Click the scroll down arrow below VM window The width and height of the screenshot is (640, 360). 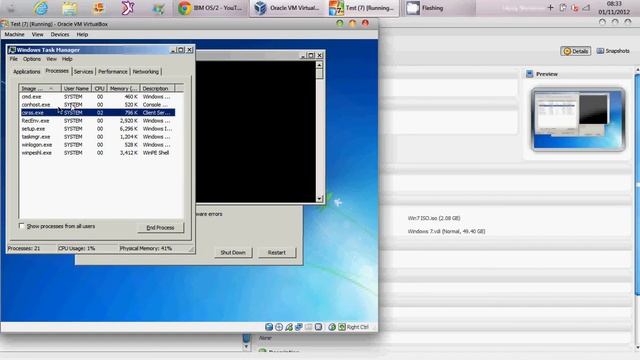(x=246, y=347)
